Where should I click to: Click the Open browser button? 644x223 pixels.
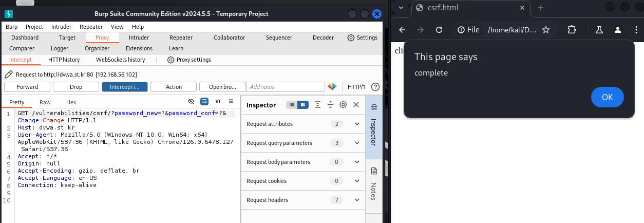pyautogui.click(x=222, y=87)
